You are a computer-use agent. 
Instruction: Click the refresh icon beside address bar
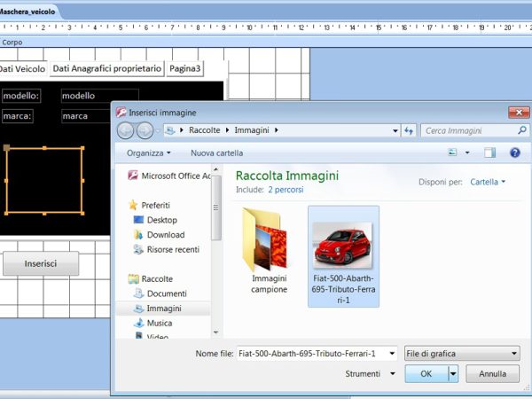coord(409,130)
